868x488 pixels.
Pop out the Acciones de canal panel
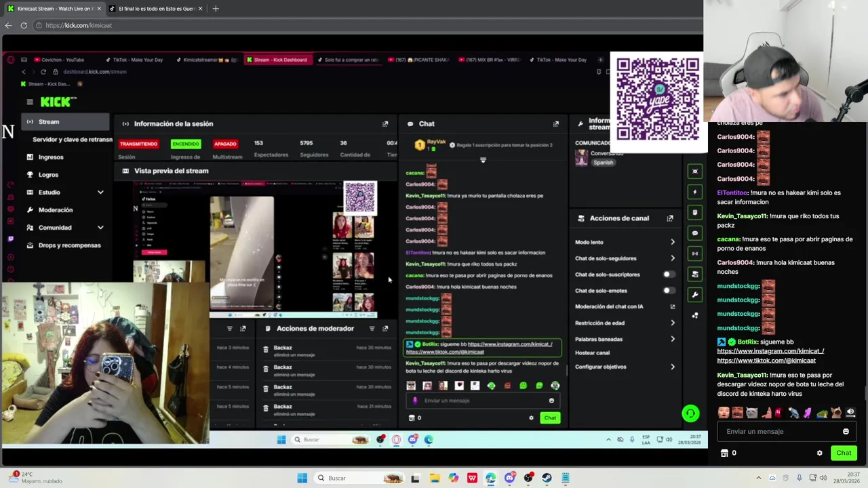[670, 218]
